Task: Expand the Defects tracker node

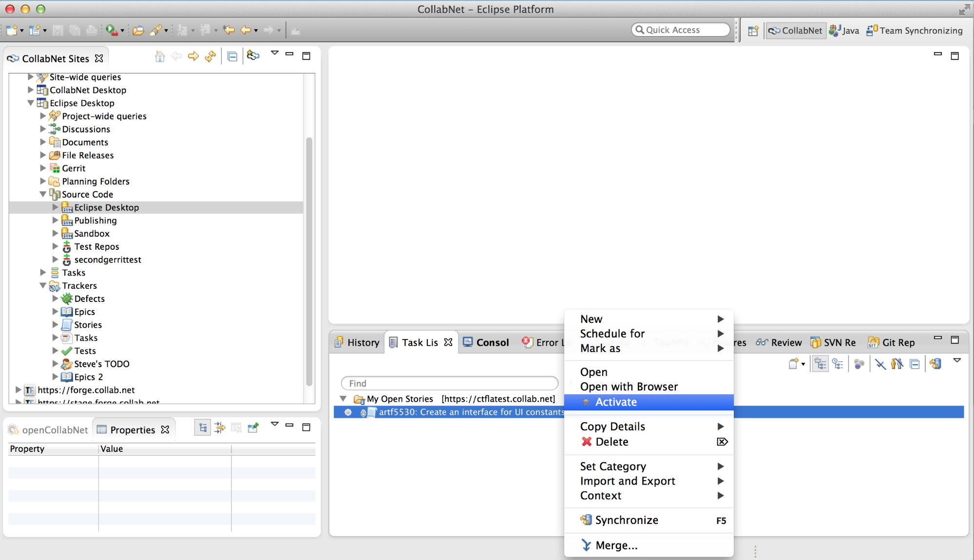Action: point(55,299)
